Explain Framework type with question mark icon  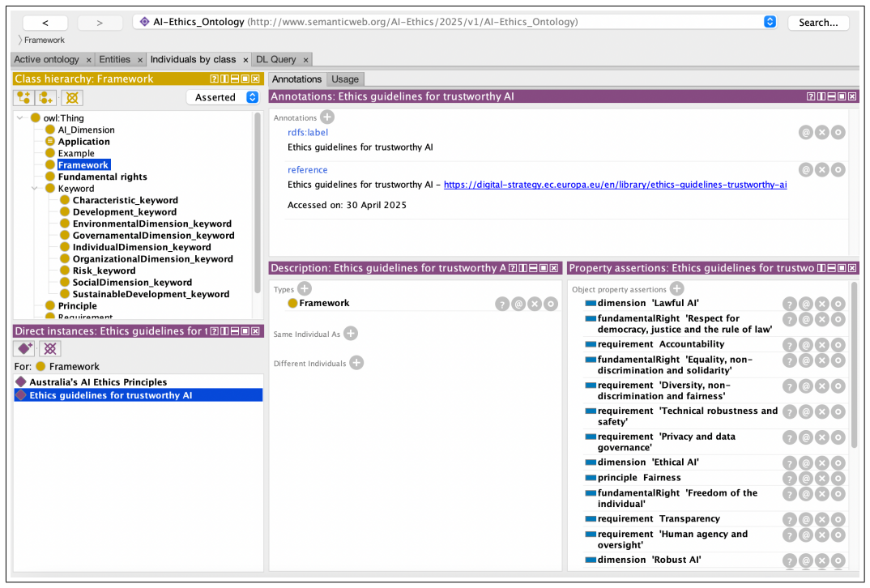[x=502, y=304]
